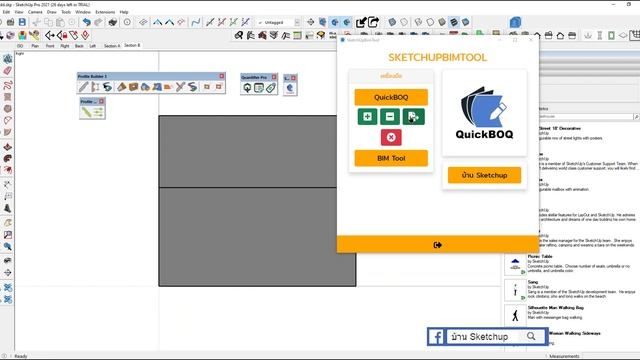Click the green minus icon under QuickBOQ

(x=390, y=117)
